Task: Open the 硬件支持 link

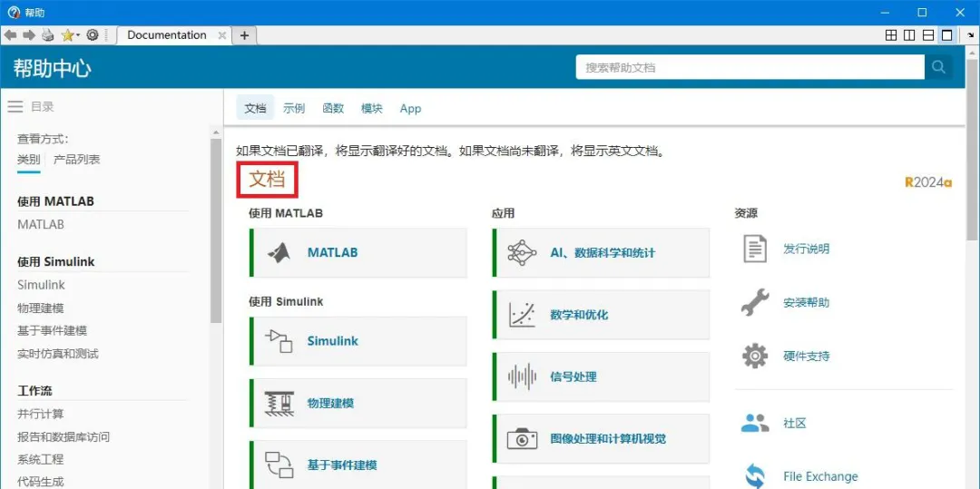Action: pos(807,357)
